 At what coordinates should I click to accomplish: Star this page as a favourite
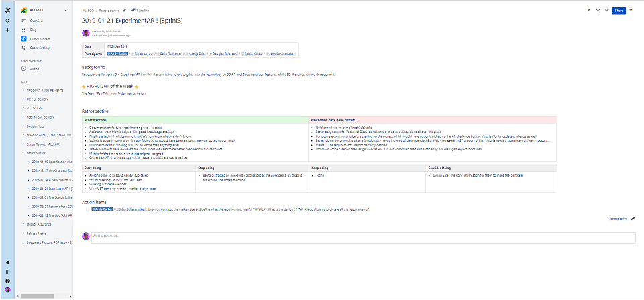pyautogui.click(x=598, y=10)
